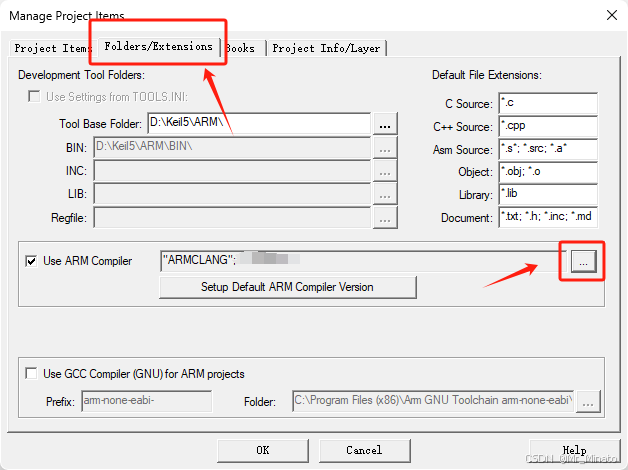Edit the C++ Source extension field
This screenshot has width=628, height=470.
548,127
